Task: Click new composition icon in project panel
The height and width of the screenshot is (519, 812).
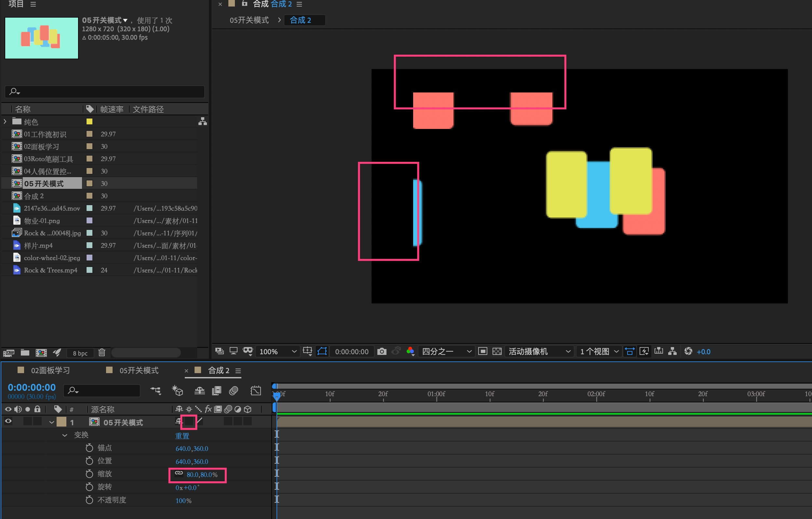Action: coord(41,353)
